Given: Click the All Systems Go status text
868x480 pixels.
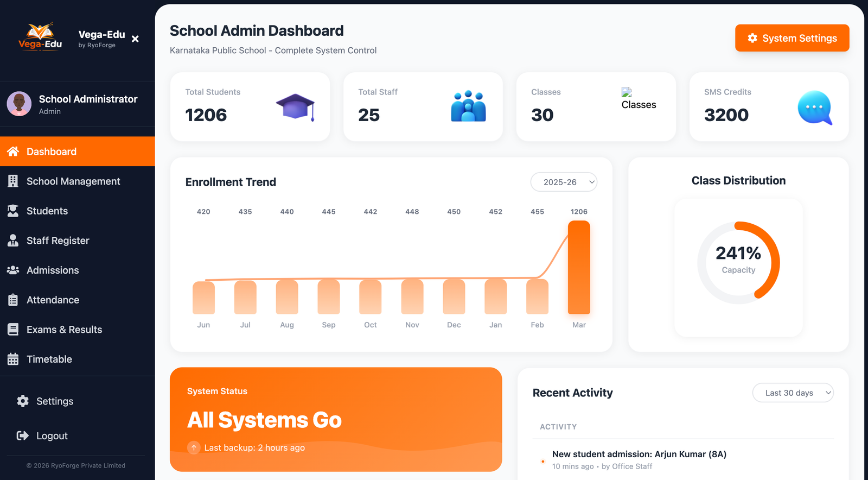Looking at the screenshot, I should tap(264, 420).
